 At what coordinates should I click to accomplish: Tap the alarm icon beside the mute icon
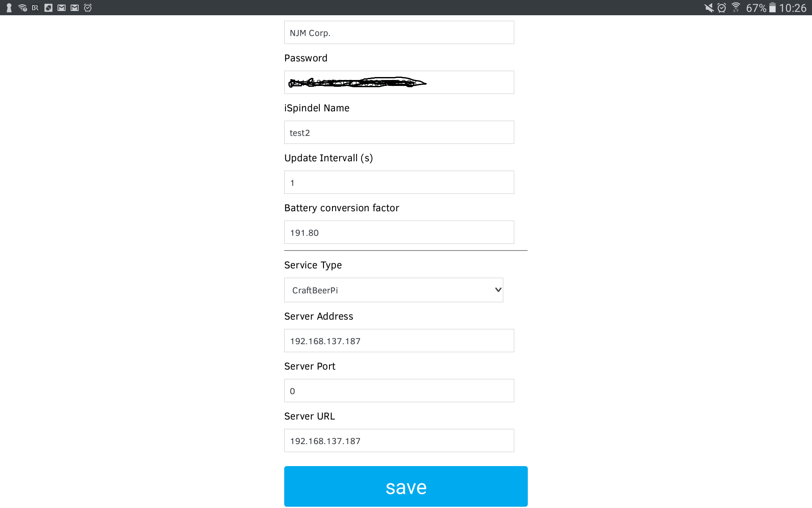pyautogui.click(x=722, y=8)
